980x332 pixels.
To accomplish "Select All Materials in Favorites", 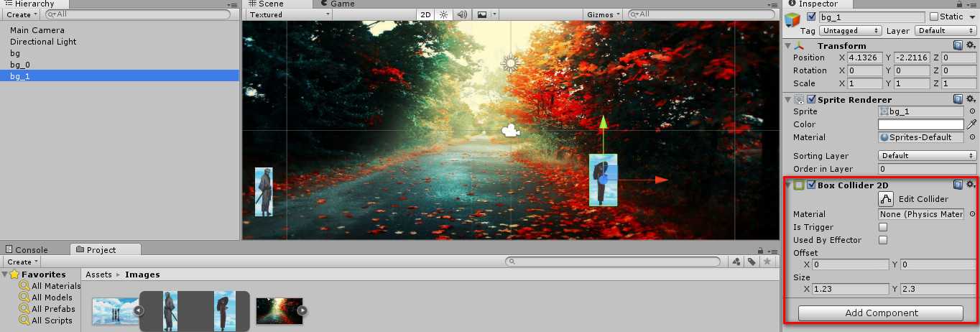I will point(50,286).
